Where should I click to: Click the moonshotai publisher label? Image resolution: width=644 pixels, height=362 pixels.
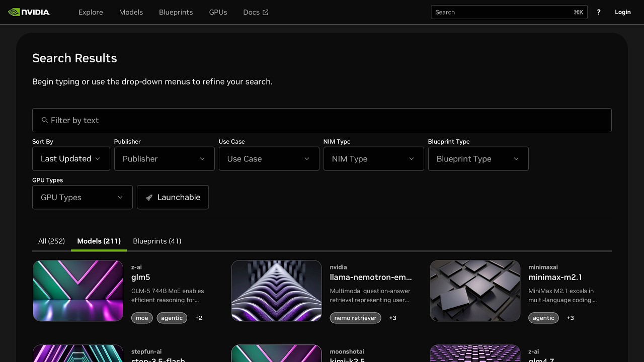click(347, 352)
